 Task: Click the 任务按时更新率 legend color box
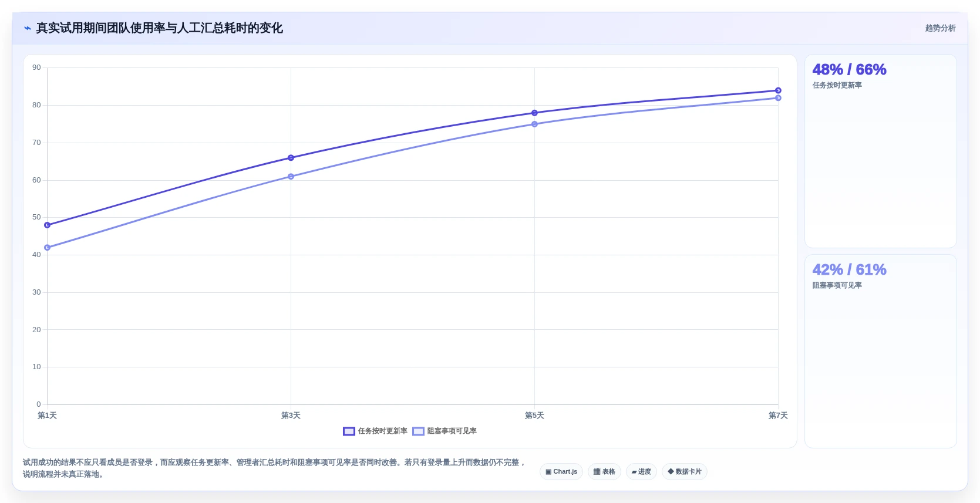tap(349, 431)
